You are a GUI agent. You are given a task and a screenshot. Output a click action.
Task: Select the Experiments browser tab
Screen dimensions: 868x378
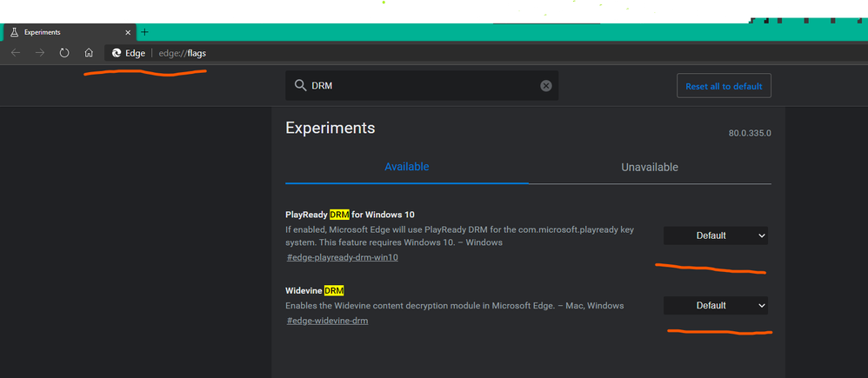pyautogui.click(x=69, y=32)
